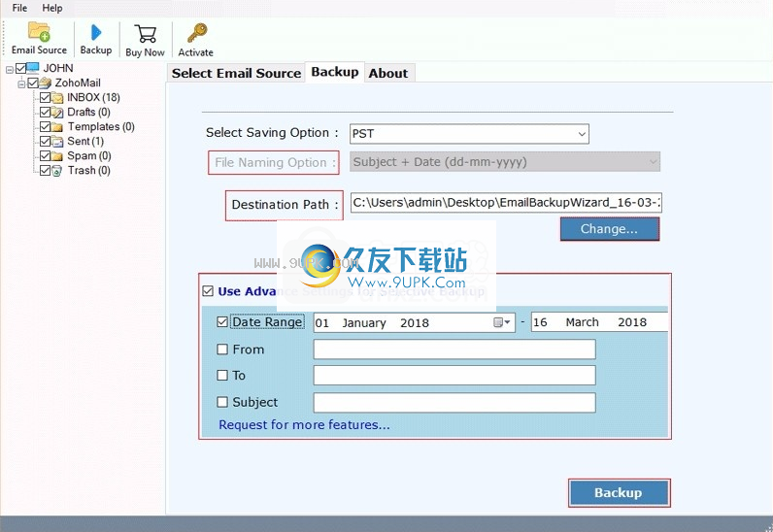
Task: Click the Activate key icon
Action: tap(197, 33)
